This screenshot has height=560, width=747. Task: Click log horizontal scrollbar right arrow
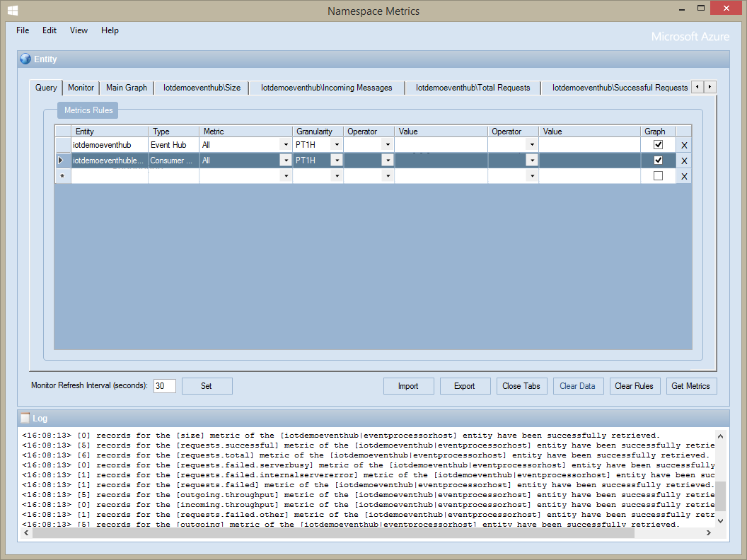708,533
